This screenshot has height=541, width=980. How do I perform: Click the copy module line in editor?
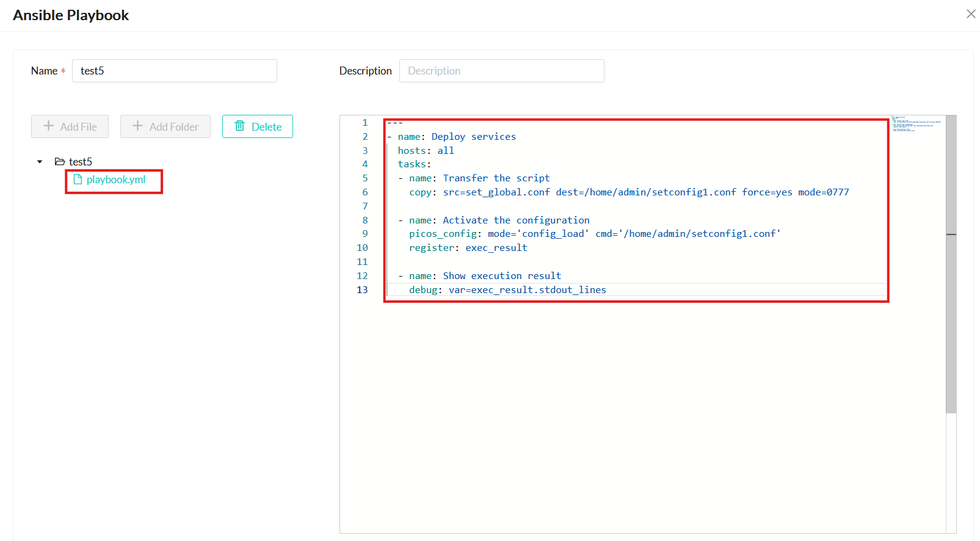point(628,192)
